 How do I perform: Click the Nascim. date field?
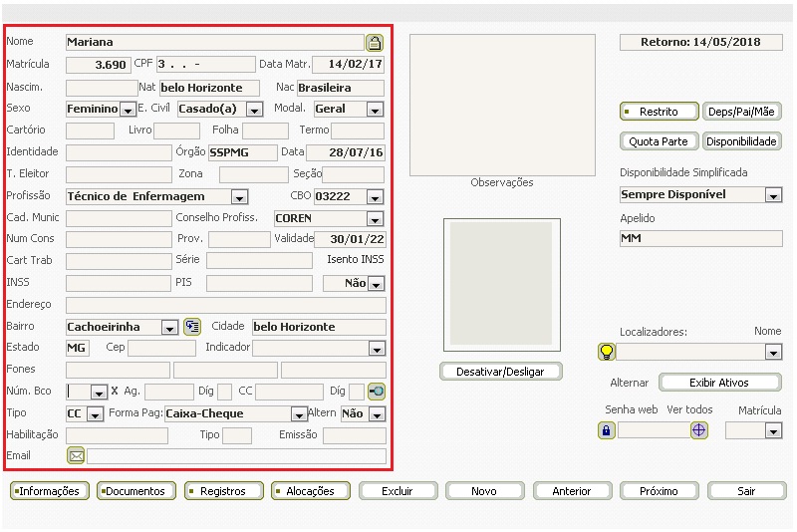(102, 88)
